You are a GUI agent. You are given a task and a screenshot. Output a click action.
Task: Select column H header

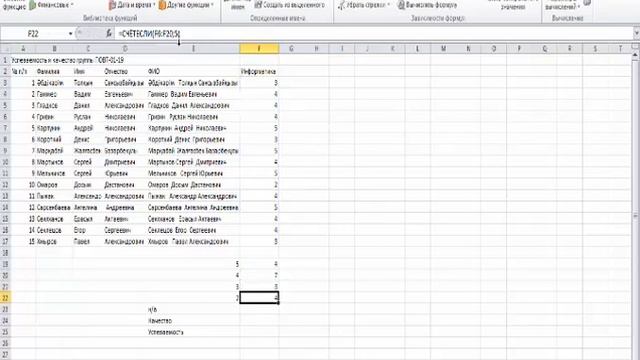coord(316,49)
